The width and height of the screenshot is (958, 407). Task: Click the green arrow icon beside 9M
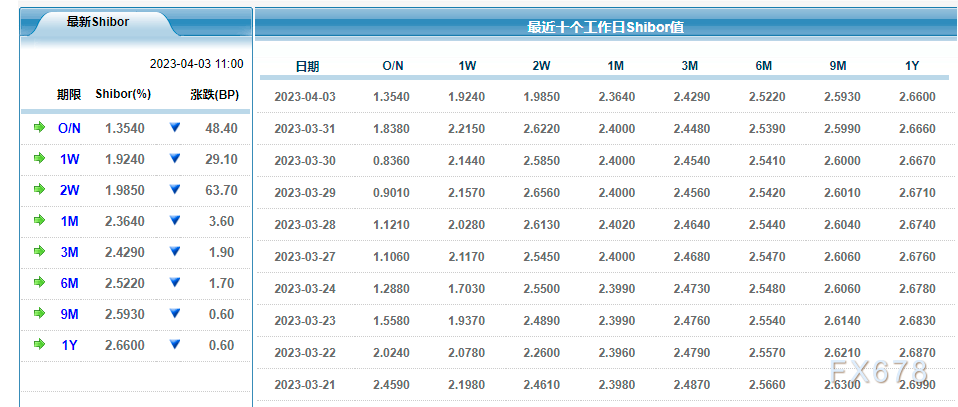pyautogui.click(x=40, y=314)
